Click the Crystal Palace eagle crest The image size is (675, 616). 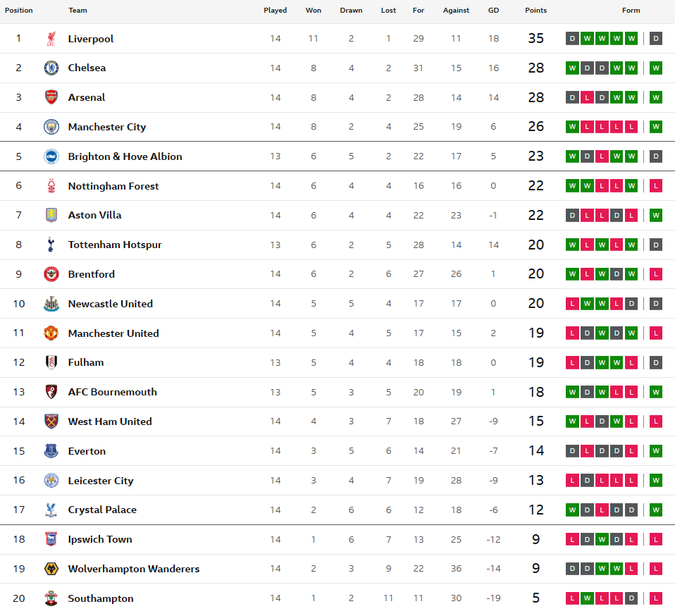coord(51,510)
